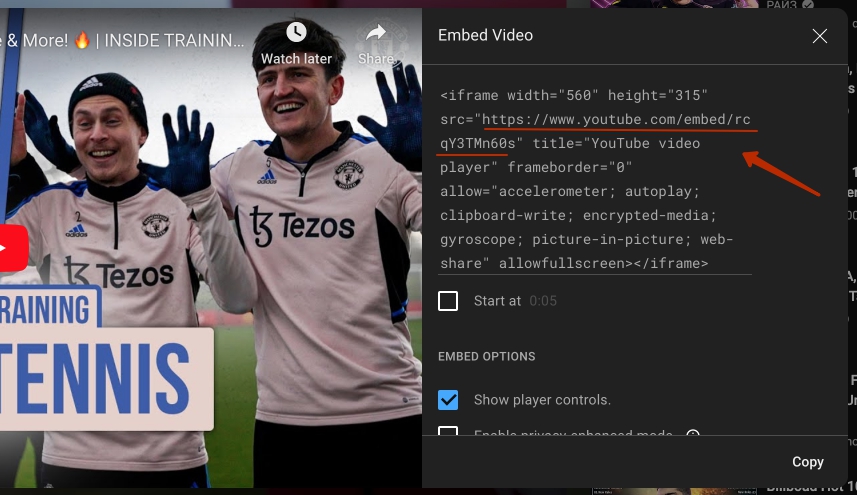Click the 0:05 start time field

coord(543,301)
